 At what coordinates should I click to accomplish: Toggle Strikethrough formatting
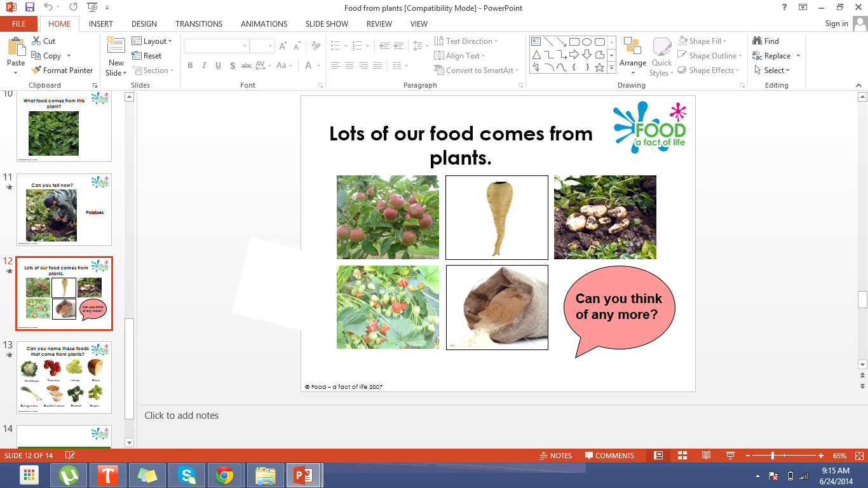(x=247, y=65)
